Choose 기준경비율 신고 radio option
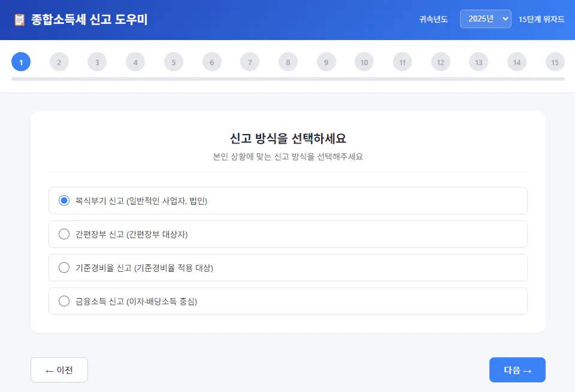 (x=64, y=268)
